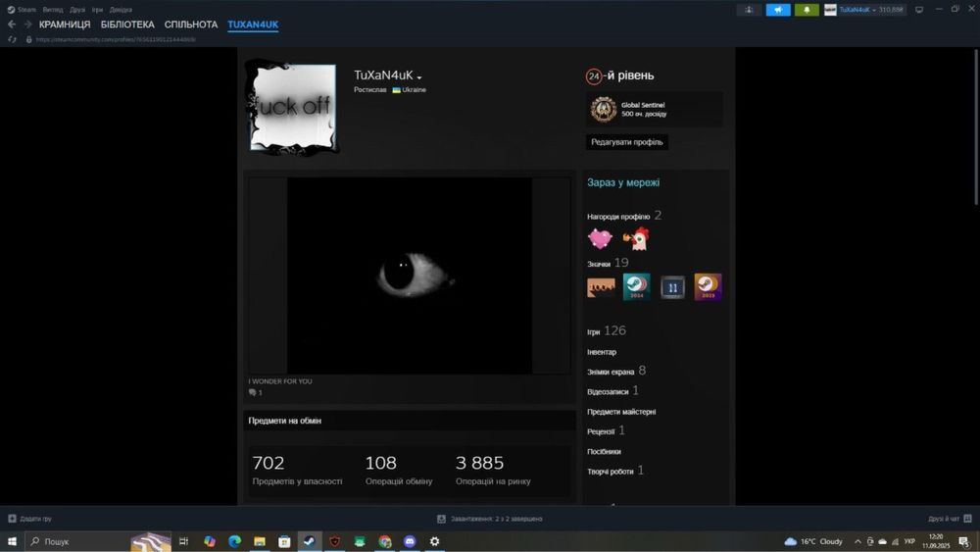Click the grey VR/download icon in header
Screen dimensions: 980x552
pos(749,10)
